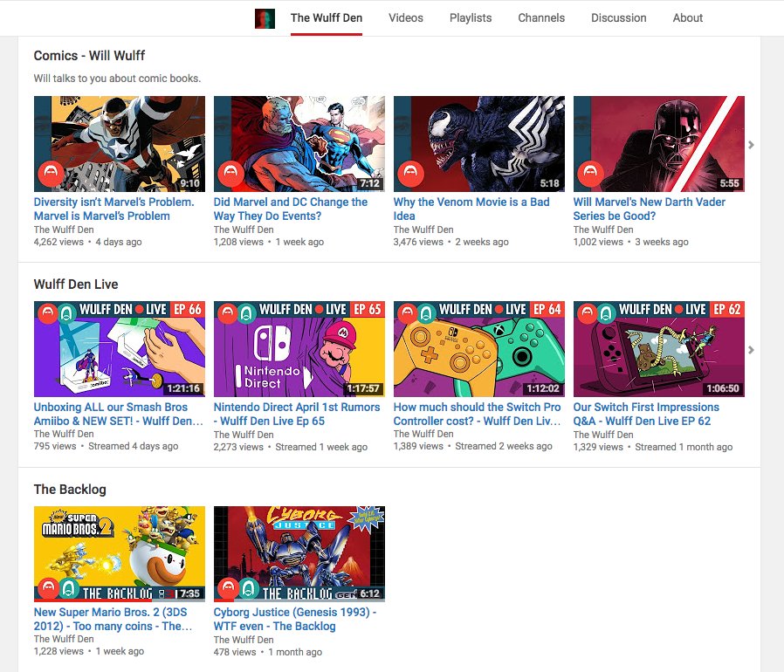Open 'Why the Venom Movie is a Bad Idea' title

click(471, 209)
